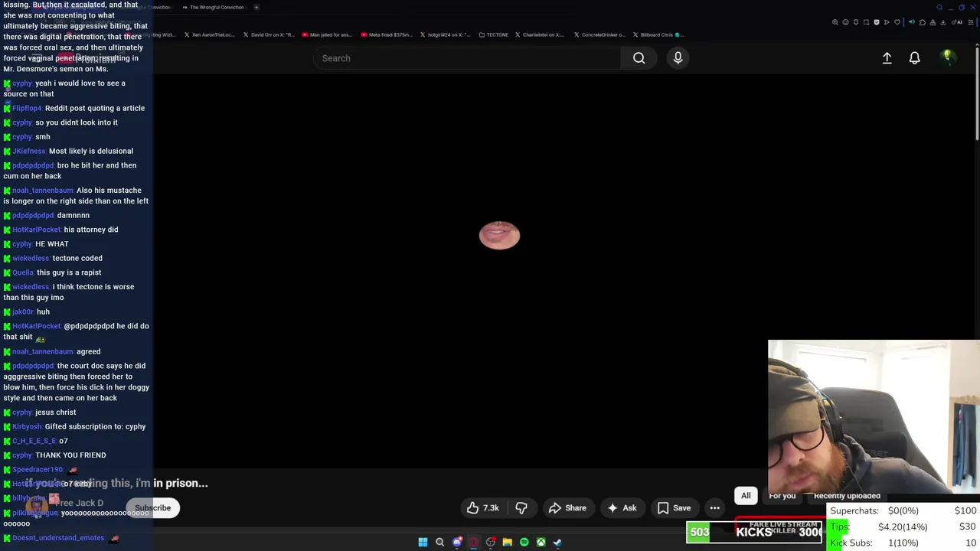Click chat username JKiefness
Viewport: 980px width, 551px height.
coord(29,151)
